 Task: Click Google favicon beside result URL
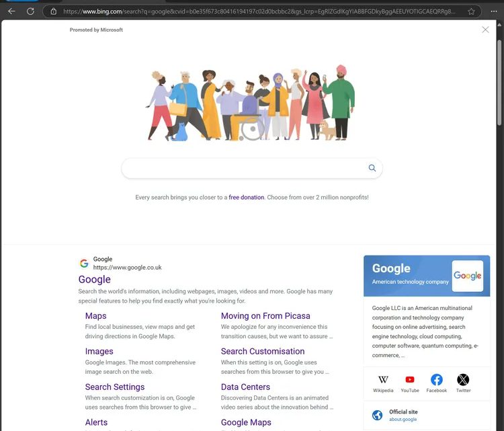click(x=84, y=263)
